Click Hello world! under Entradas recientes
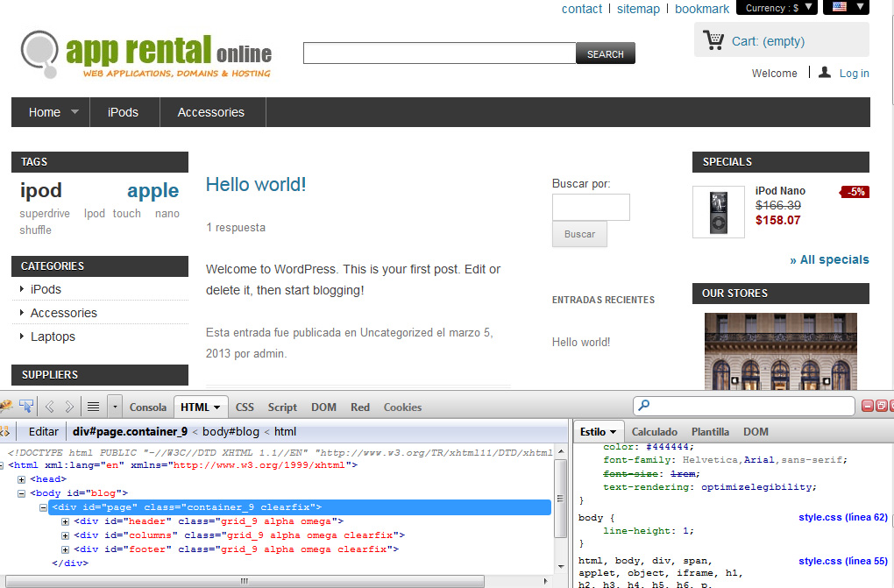This screenshot has width=894, height=588. [581, 342]
